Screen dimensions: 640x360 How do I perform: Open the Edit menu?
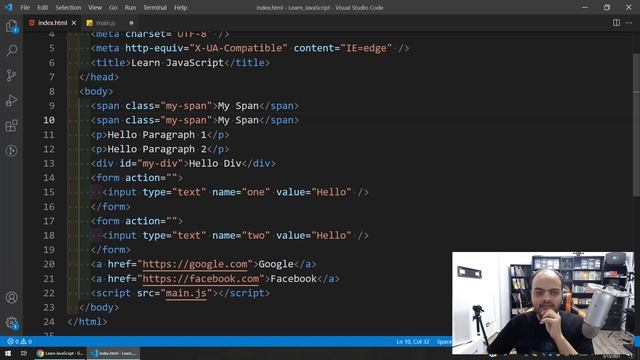pos(42,7)
